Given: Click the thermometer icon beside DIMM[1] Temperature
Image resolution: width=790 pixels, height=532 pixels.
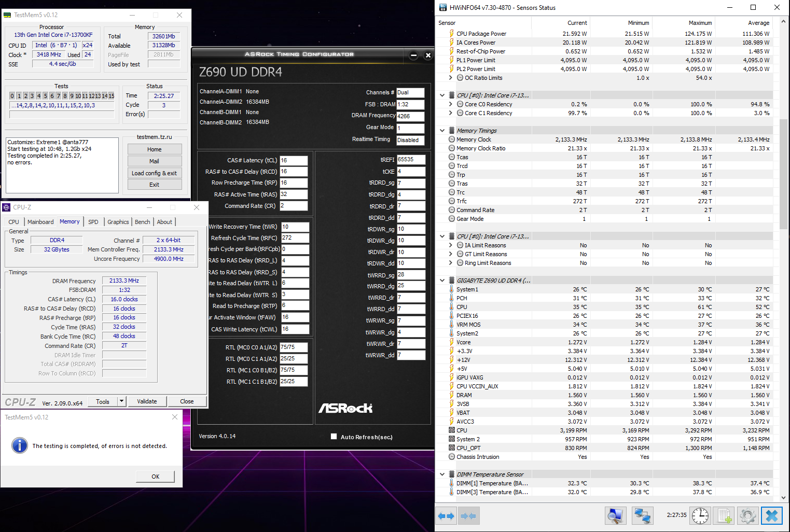Looking at the screenshot, I should tap(452, 483).
